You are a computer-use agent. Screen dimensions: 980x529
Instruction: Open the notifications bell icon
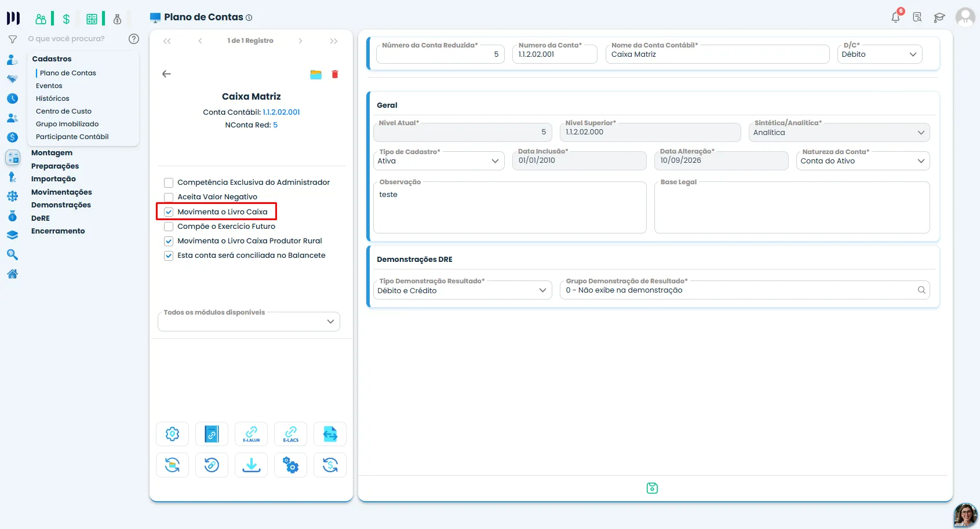896,17
